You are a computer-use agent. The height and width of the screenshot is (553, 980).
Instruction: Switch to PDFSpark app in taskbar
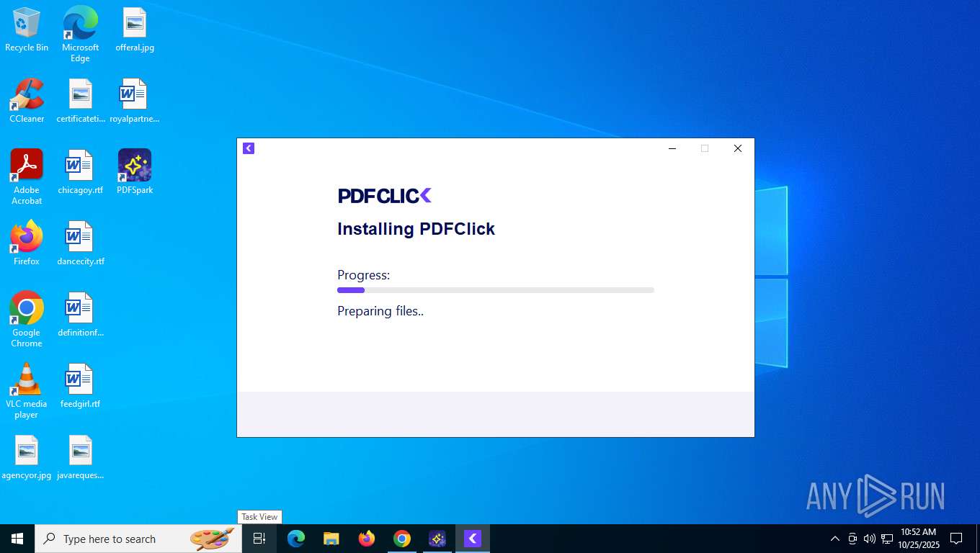click(437, 539)
